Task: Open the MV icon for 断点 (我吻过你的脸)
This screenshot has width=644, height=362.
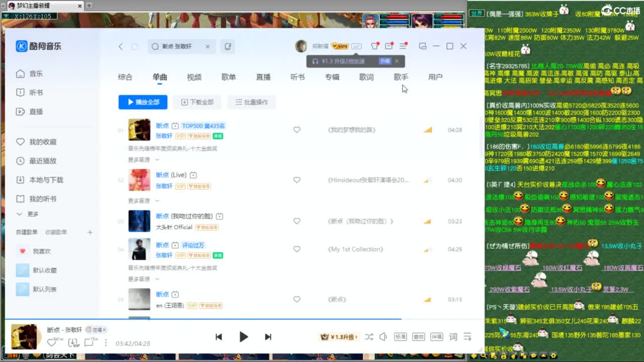Action: click(219, 216)
